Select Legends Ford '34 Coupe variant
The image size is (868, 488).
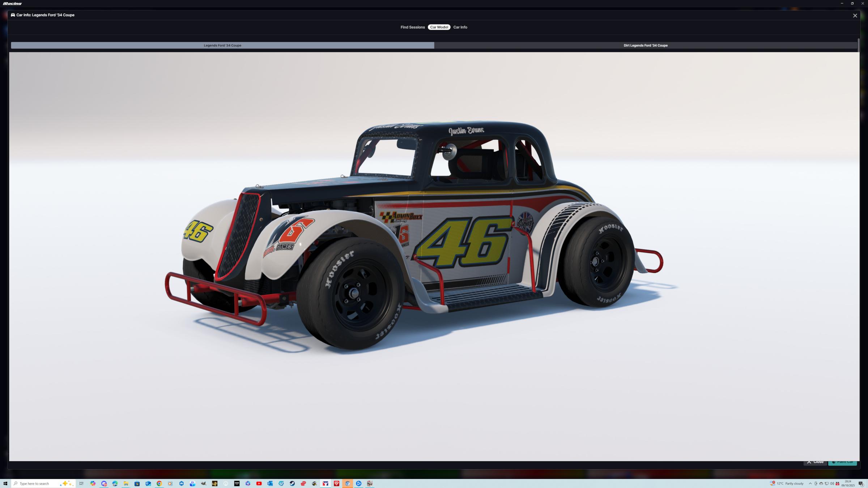(x=222, y=46)
